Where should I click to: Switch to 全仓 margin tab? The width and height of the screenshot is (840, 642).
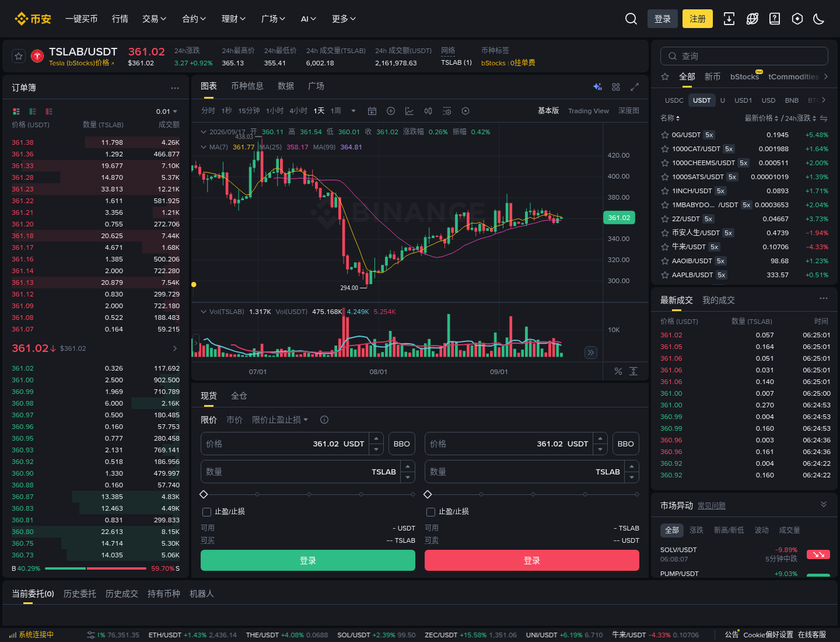pyautogui.click(x=239, y=396)
